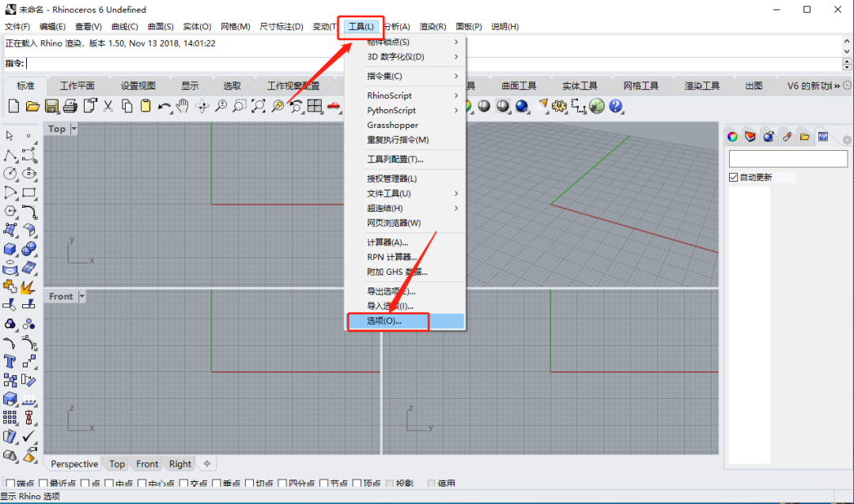Enable the 端点 osnap checkbox
The height and width of the screenshot is (504, 854).
(x=9, y=483)
